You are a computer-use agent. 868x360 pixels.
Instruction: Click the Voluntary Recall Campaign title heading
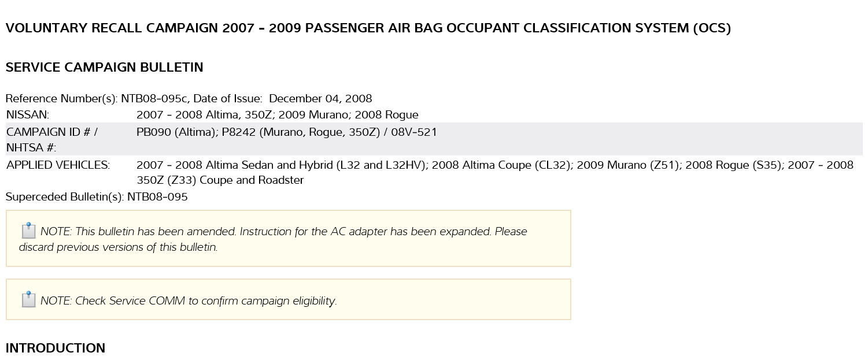pyautogui.click(x=368, y=28)
